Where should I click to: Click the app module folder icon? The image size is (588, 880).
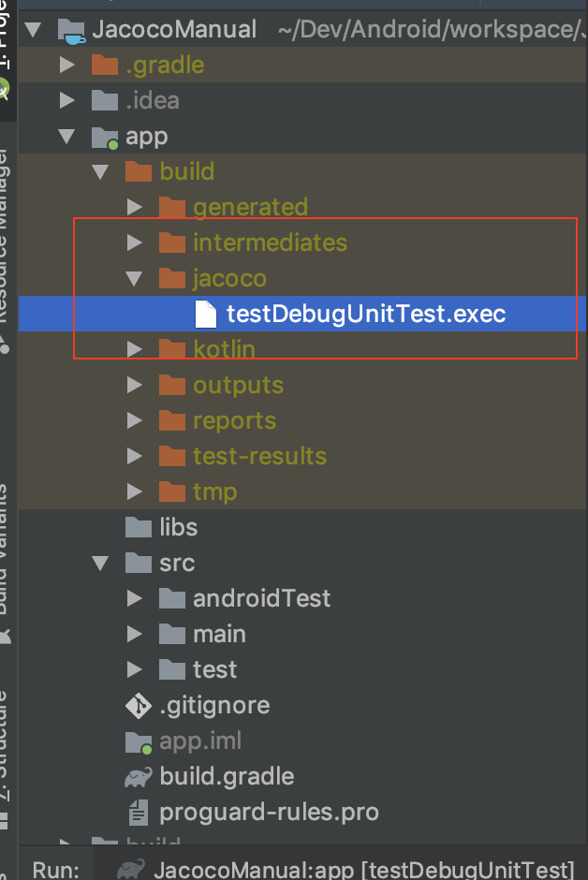[x=105, y=138]
